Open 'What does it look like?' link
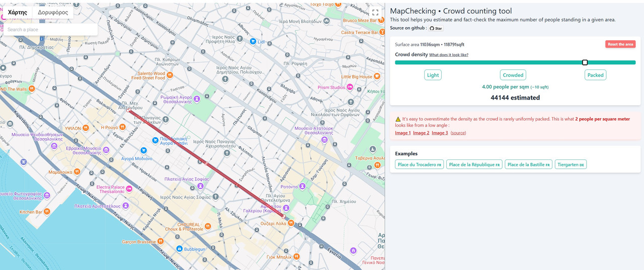This screenshot has height=270, width=644. [x=449, y=55]
